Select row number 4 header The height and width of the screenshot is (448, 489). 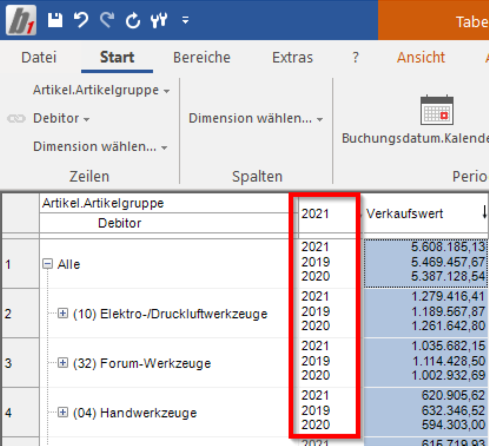coord(20,412)
